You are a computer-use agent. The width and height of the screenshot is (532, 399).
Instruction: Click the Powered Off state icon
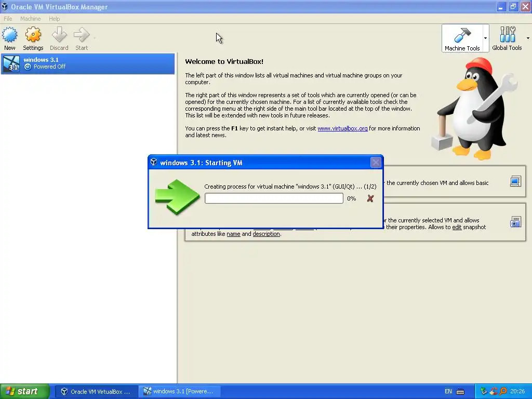pyautogui.click(x=28, y=67)
